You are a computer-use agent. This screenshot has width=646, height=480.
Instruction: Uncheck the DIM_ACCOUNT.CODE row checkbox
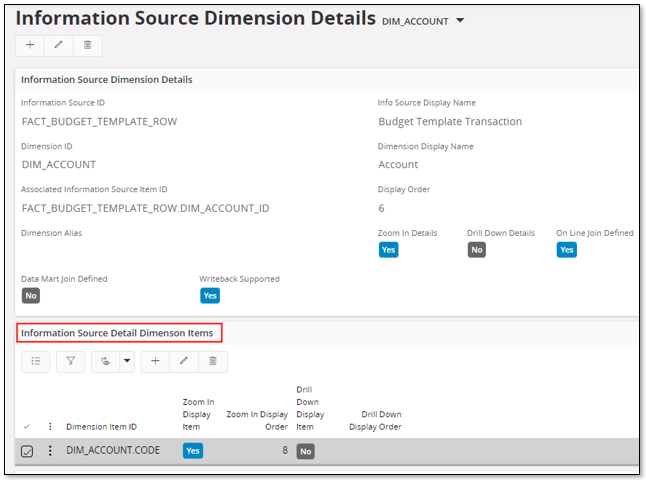[x=27, y=451]
